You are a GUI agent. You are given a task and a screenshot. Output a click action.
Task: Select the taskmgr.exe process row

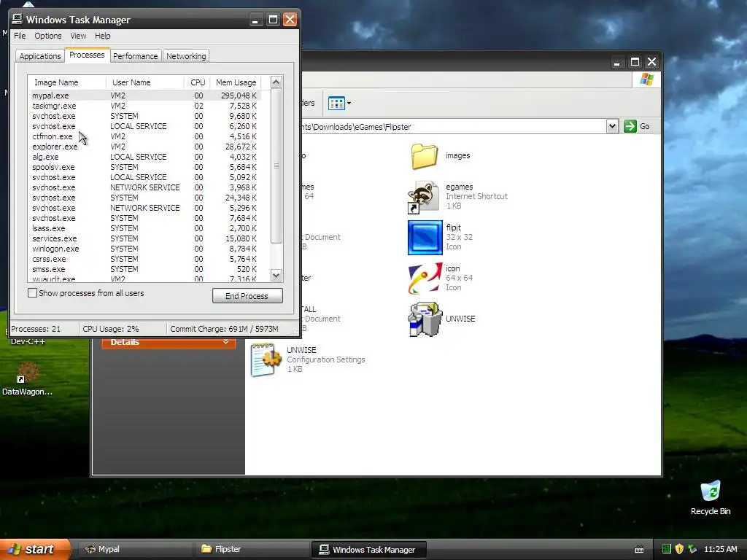click(145, 106)
